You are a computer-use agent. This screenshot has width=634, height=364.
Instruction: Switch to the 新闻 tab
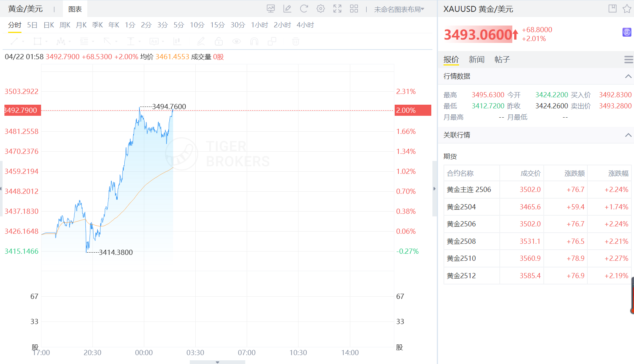477,59
